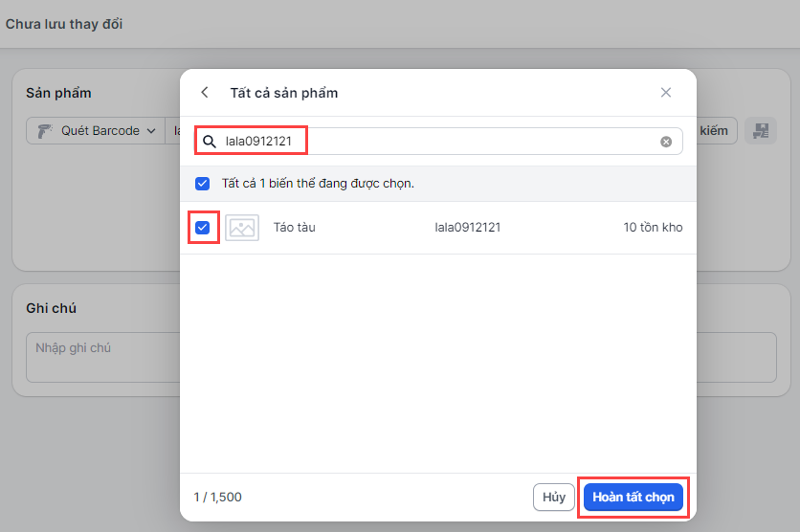The height and width of the screenshot is (532, 800).
Task: Click the Sản phẩm section heading
Action: pos(58,93)
